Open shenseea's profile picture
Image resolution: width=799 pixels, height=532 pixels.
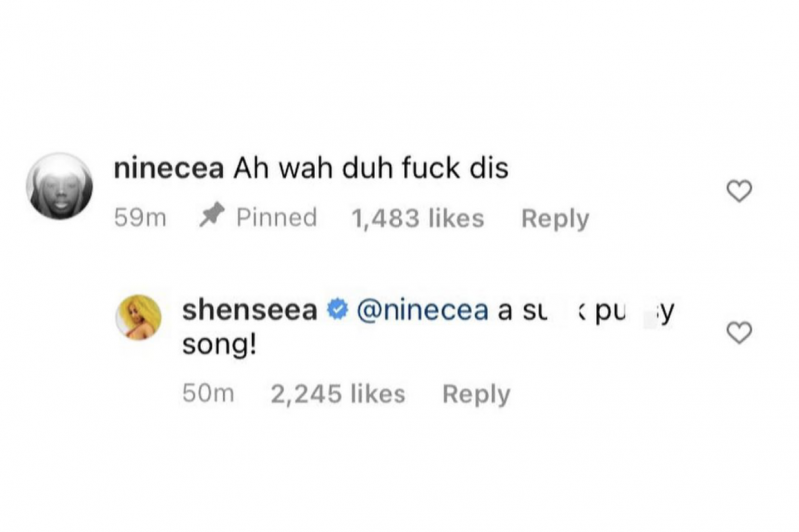(141, 318)
